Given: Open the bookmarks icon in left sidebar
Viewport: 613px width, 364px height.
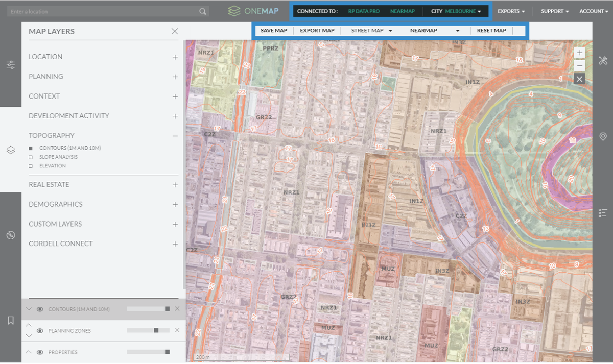Looking at the screenshot, I should click(x=11, y=320).
